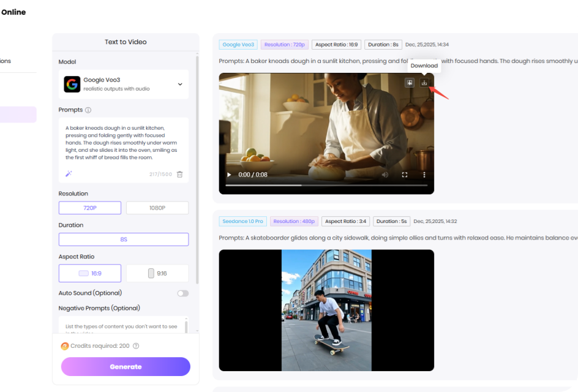
Task: Delete prompt text with trash icon
Action: pyautogui.click(x=179, y=174)
